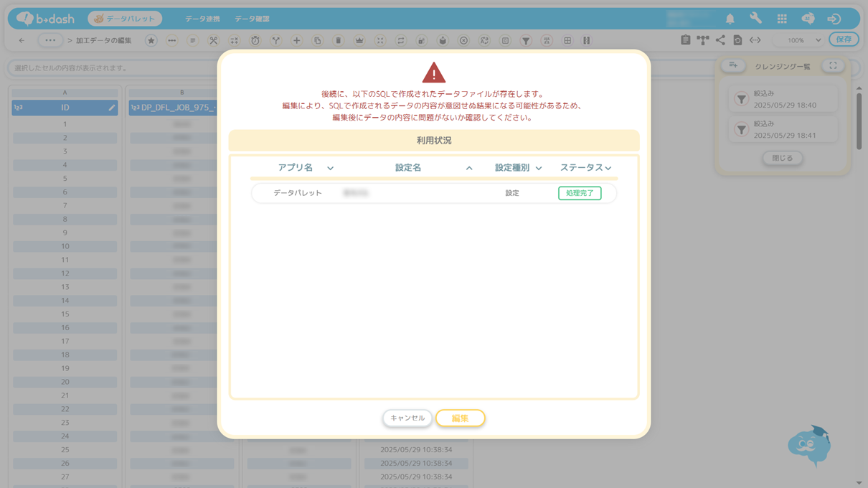Click the column split toolbar icon
The width and height of the screenshot is (868, 488).
click(x=587, y=41)
